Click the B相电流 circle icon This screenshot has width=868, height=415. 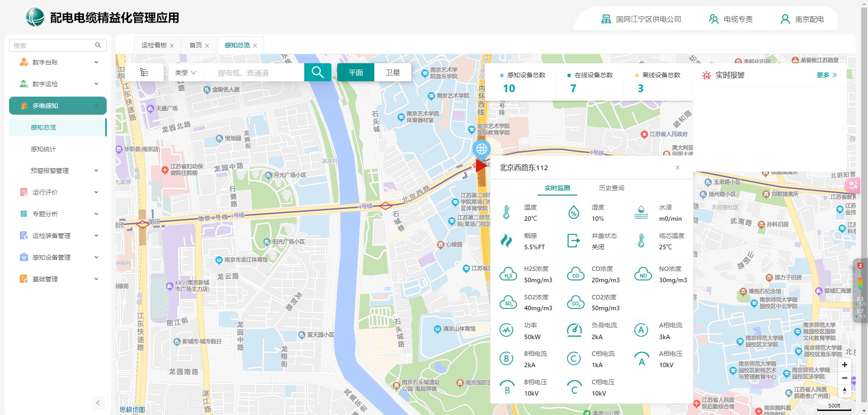pos(506,359)
